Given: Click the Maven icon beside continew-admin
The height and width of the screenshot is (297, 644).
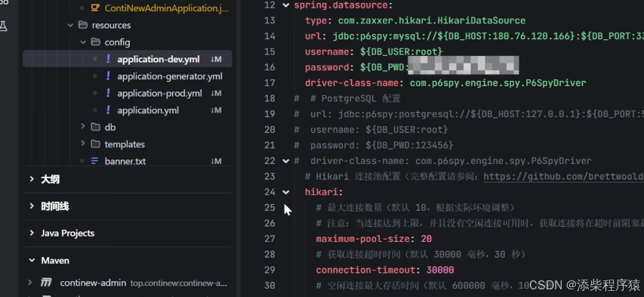Looking at the screenshot, I should coord(46,283).
